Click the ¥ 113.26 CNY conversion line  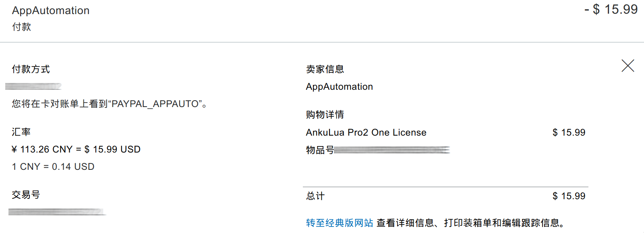(x=76, y=149)
